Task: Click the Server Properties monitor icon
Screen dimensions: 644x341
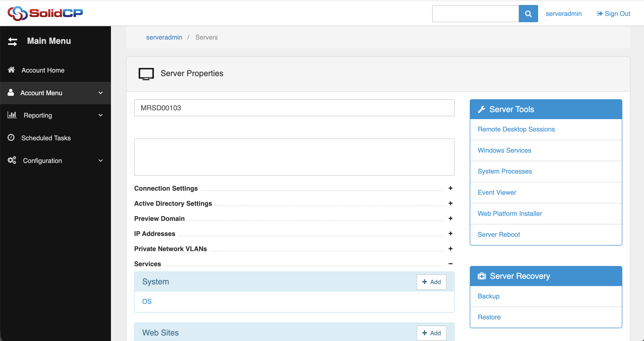Action: tap(146, 74)
